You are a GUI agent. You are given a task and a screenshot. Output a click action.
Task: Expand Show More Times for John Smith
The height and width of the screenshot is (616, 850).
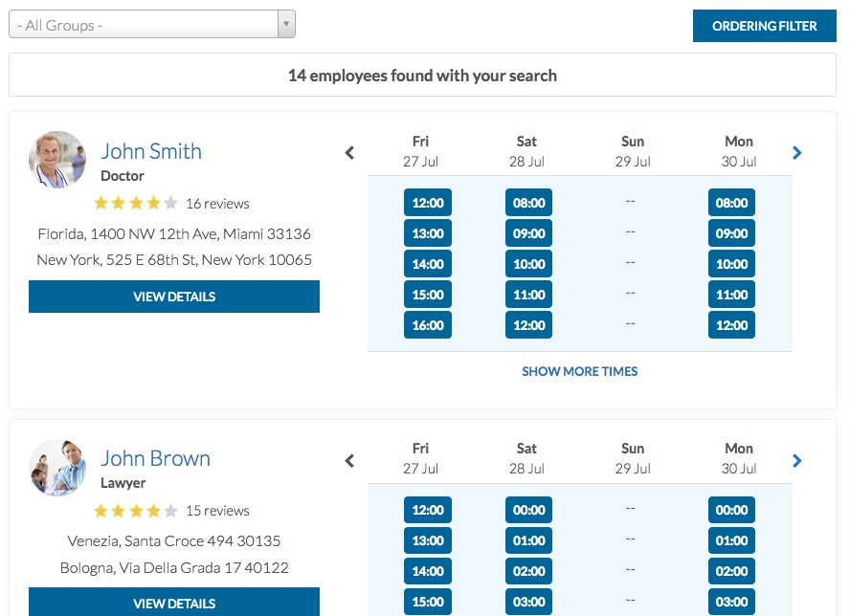click(579, 371)
